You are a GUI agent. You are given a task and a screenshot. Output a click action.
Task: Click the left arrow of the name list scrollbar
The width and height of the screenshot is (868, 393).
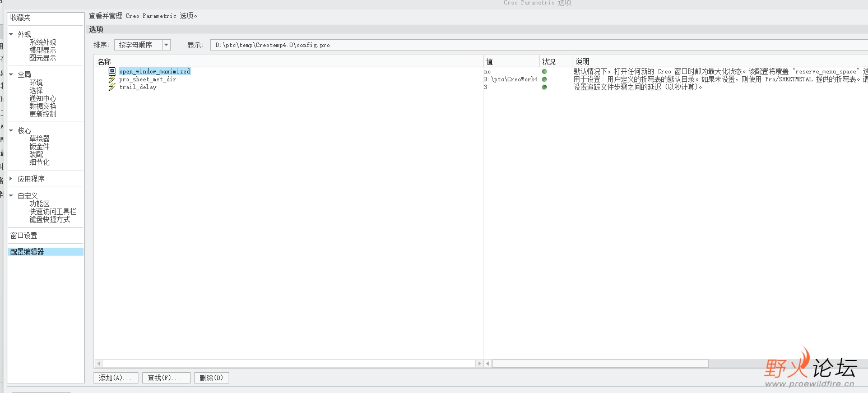99,363
